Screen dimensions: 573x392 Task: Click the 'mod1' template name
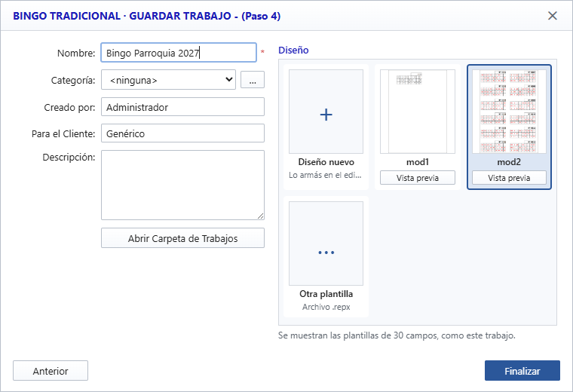pyautogui.click(x=418, y=162)
